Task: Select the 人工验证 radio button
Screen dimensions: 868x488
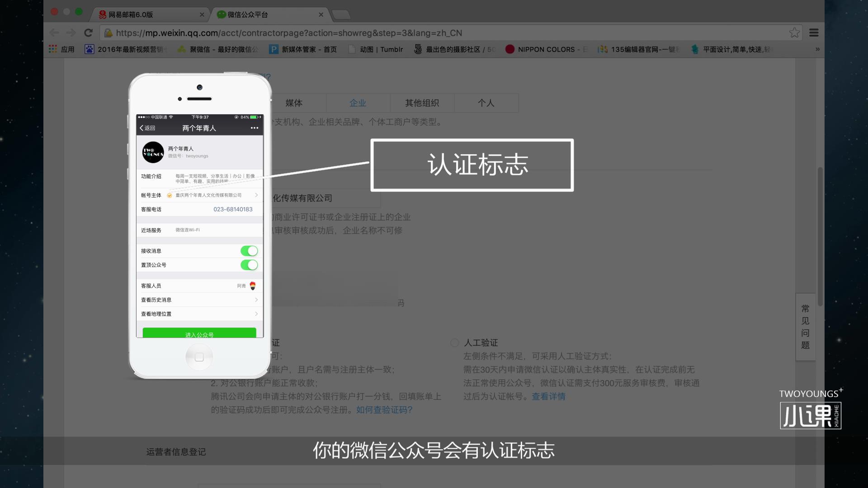Action: point(454,343)
